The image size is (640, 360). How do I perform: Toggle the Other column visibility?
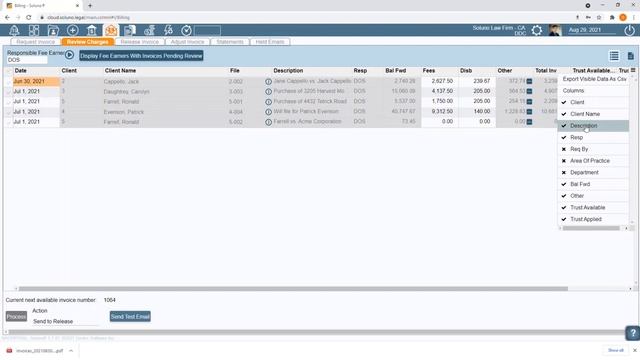(x=593, y=196)
